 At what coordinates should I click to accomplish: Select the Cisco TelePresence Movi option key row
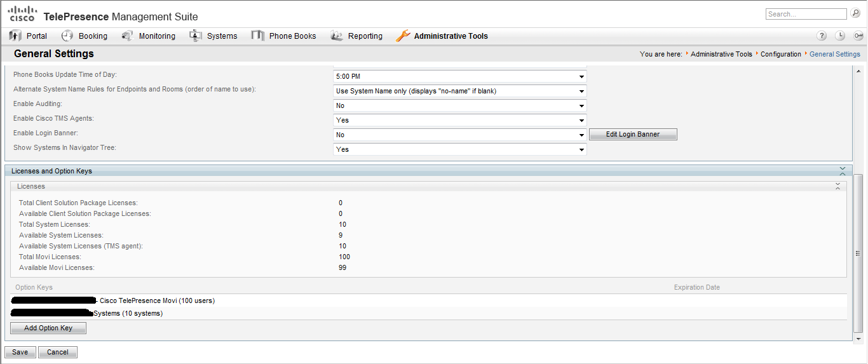(428, 300)
